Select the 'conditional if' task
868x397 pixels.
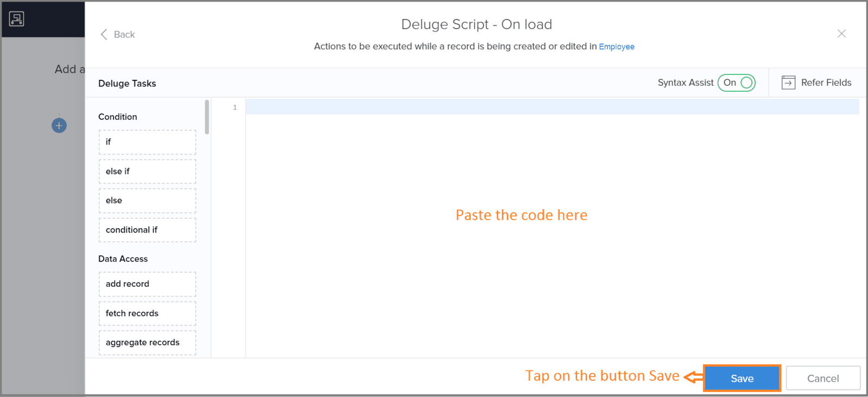pos(147,230)
